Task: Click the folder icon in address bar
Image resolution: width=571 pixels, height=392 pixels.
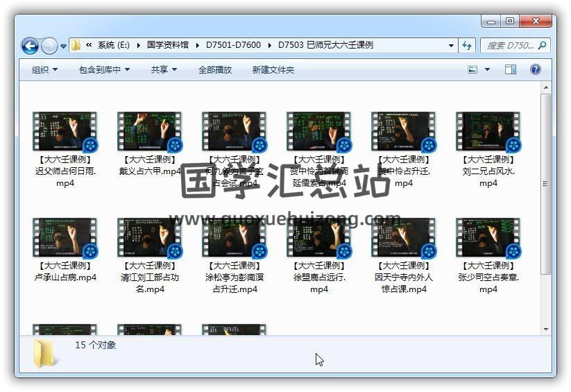Action: (76, 45)
